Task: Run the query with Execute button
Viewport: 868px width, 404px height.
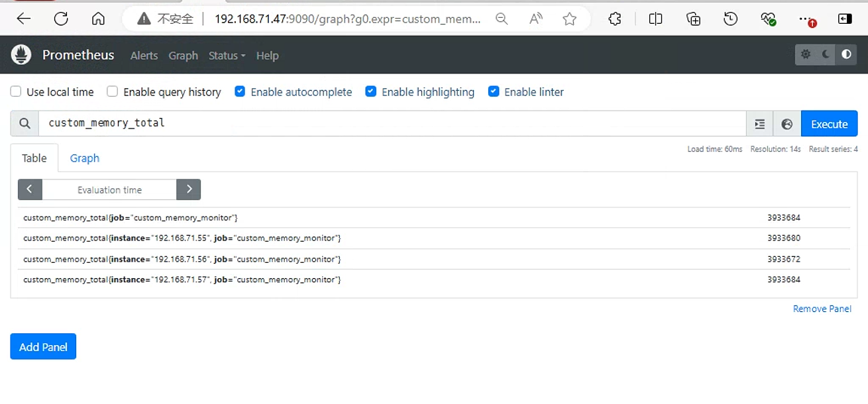Action: coord(830,124)
